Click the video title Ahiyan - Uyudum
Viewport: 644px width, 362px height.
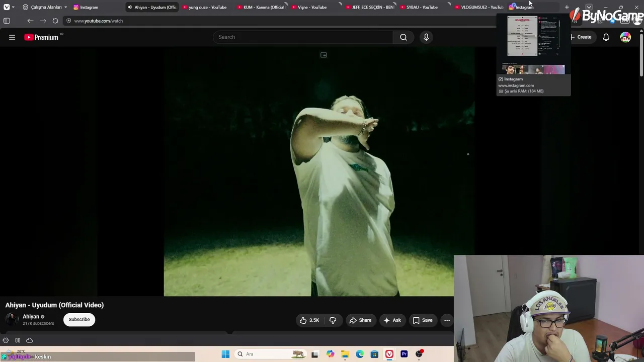[54, 305]
